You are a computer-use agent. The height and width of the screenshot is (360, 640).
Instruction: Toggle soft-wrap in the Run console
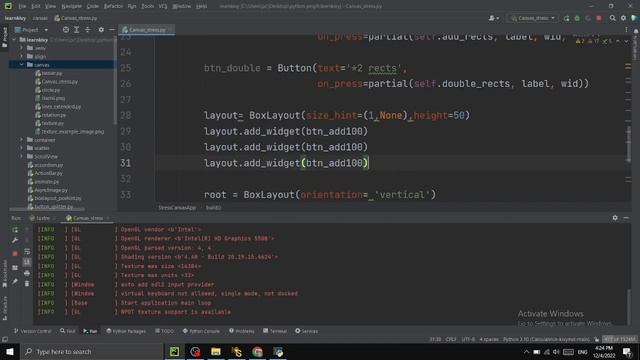coord(27,252)
